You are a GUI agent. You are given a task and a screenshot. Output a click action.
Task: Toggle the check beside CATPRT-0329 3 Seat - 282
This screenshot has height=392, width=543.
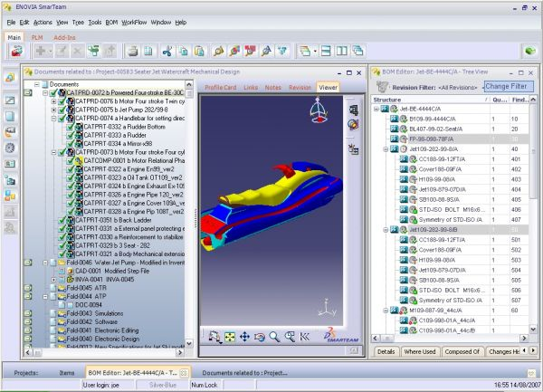[x=62, y=245]
